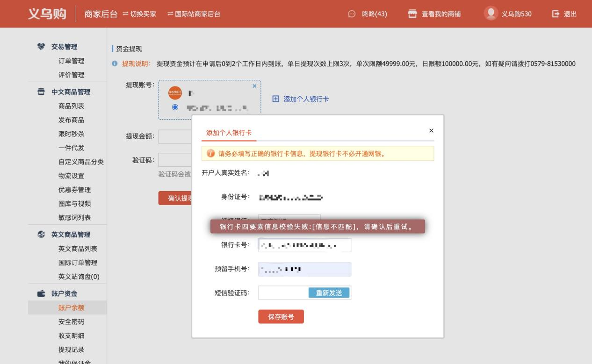The image size is (592, 364).
Task: Click the 短信验证码 input field
Action: (283, 293)
